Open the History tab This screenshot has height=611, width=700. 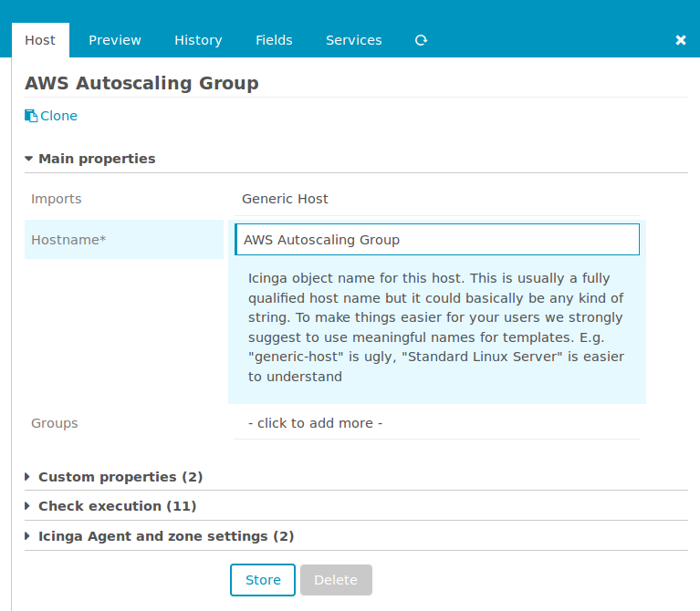pyautogui.click(x=198, y=40)
